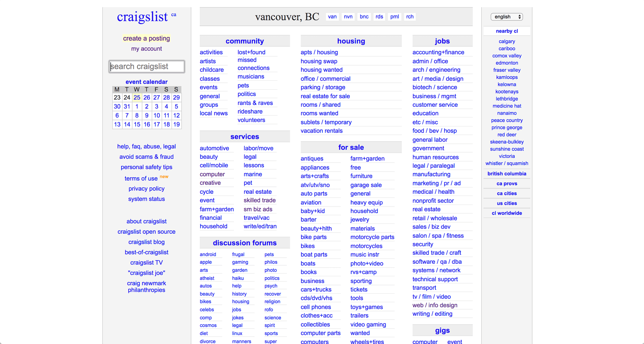Expand the british columbia section

pyautogui.click(x=507, y=174)
